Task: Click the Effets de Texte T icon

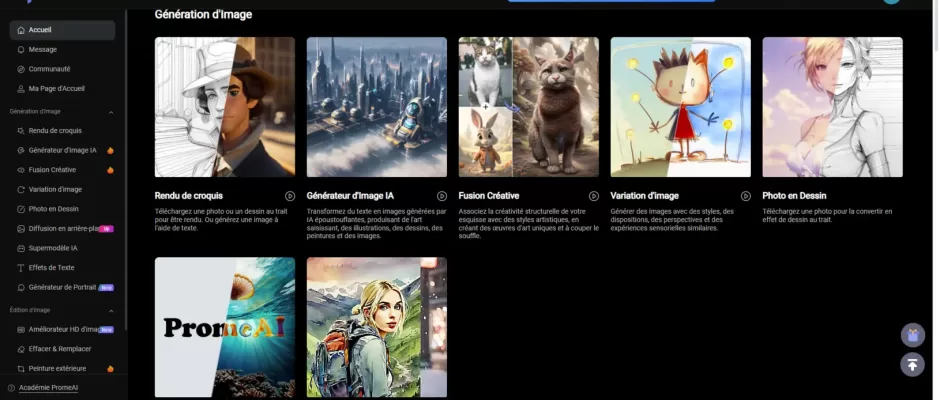Action: (21, 268)
